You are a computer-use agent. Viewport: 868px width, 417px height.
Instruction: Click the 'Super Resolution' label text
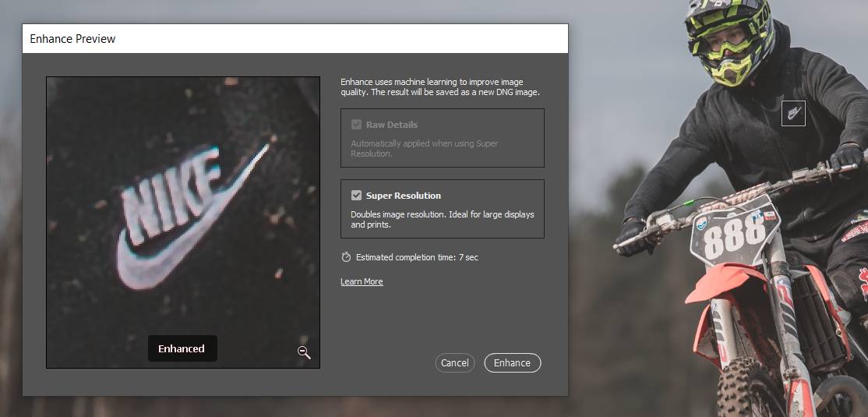click(x=404, y=196)
